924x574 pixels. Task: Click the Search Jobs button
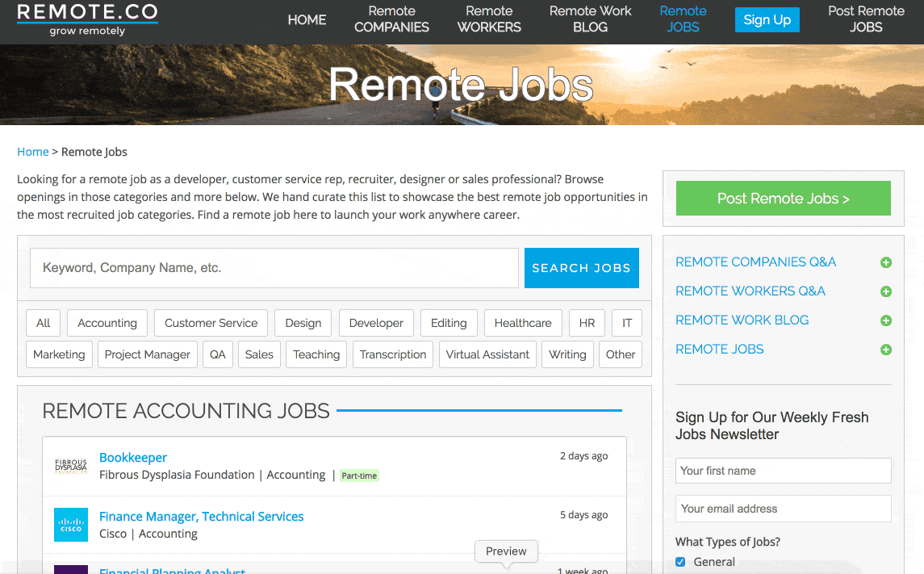click(x=581, y=268)
